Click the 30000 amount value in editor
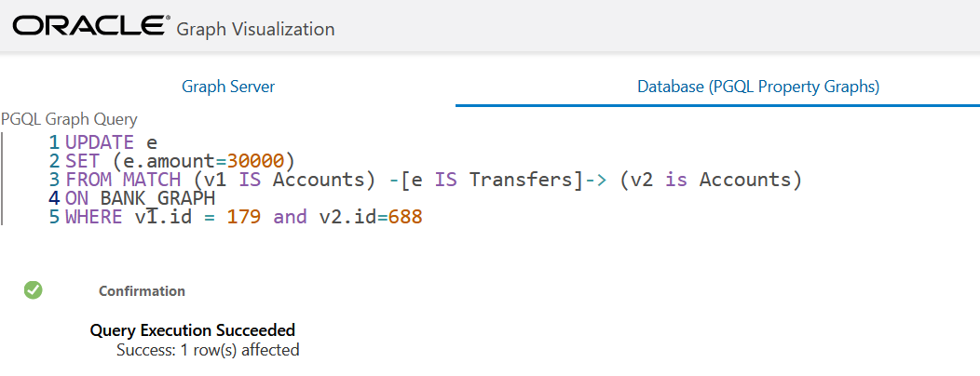This screenshot has width=980, height=376. pyautogui.click(x=255, y=161)
